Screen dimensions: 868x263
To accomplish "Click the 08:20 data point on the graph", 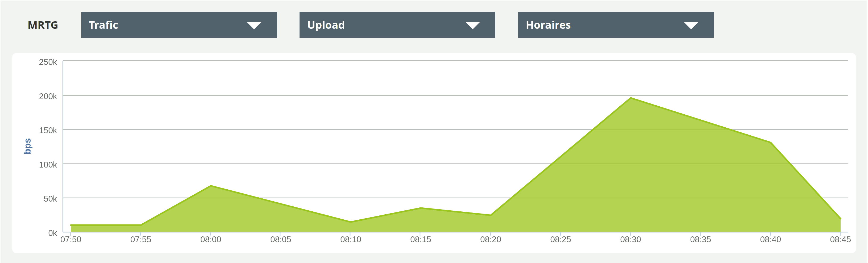I will pyautogui.click(x=491, y=215).
